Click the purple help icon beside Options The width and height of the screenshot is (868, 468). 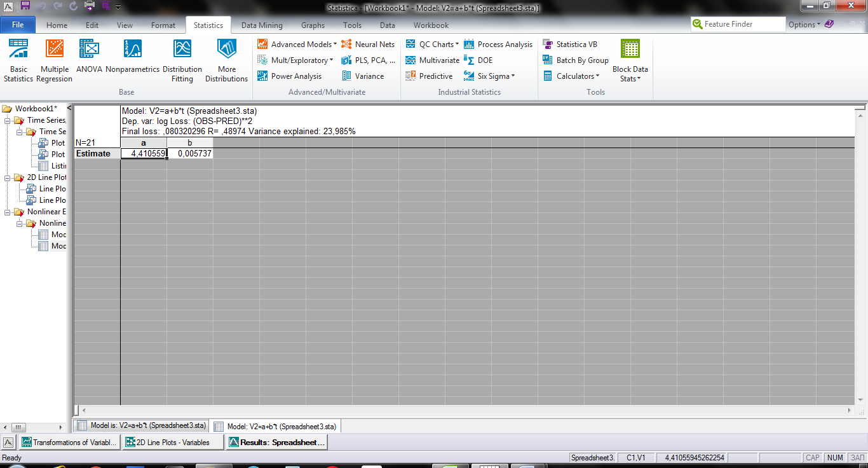point(829,24)
